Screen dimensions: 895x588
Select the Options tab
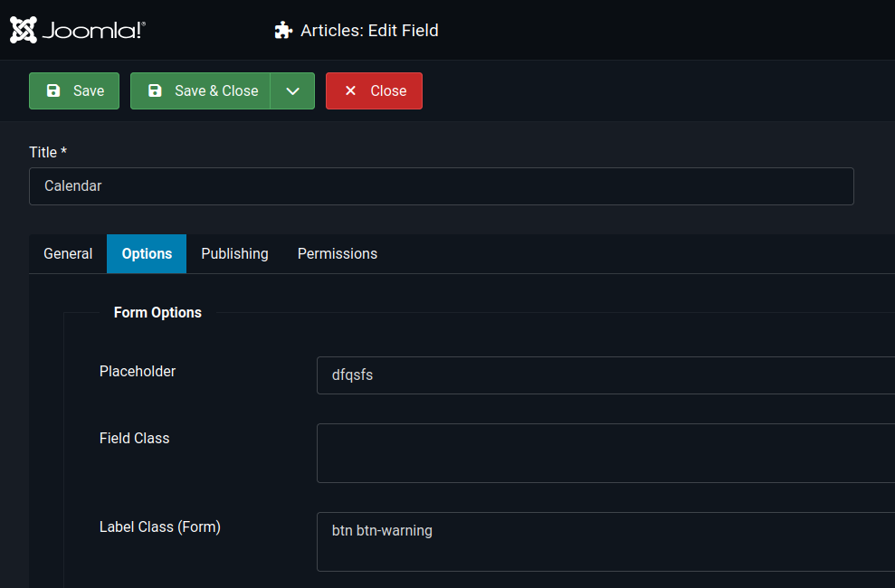pos(147,254)
